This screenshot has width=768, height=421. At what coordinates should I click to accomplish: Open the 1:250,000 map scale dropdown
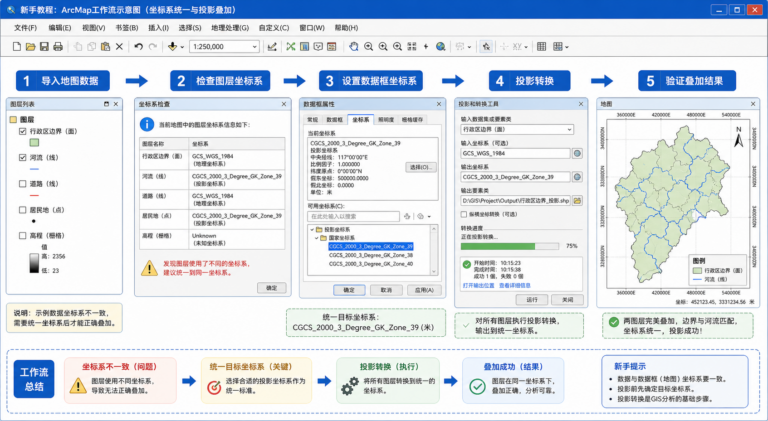pos(255,47)
